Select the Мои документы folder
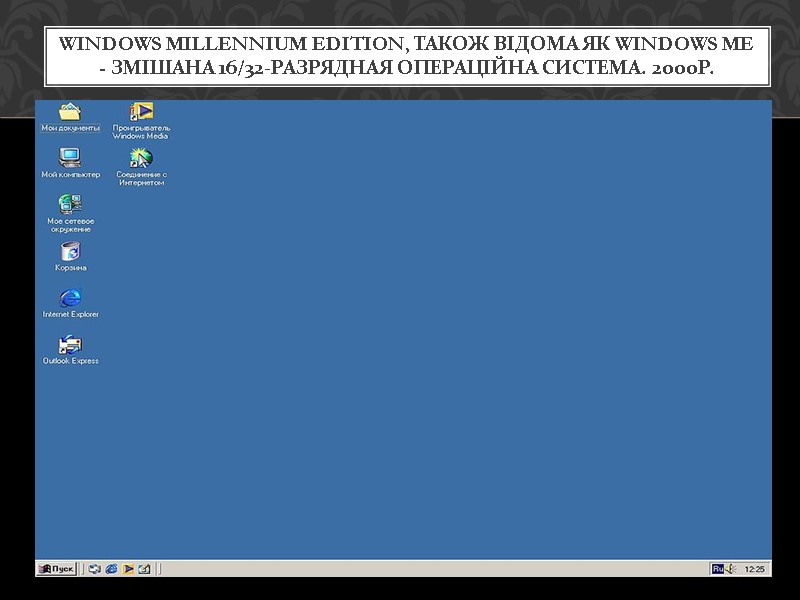800x600 pixels. [x=68, y=110]
